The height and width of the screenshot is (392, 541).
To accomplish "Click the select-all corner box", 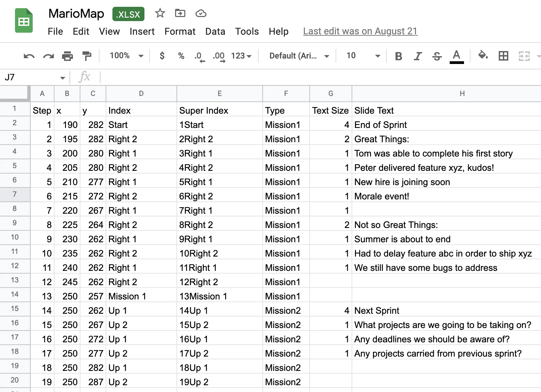I will click(x=15, y=94).
